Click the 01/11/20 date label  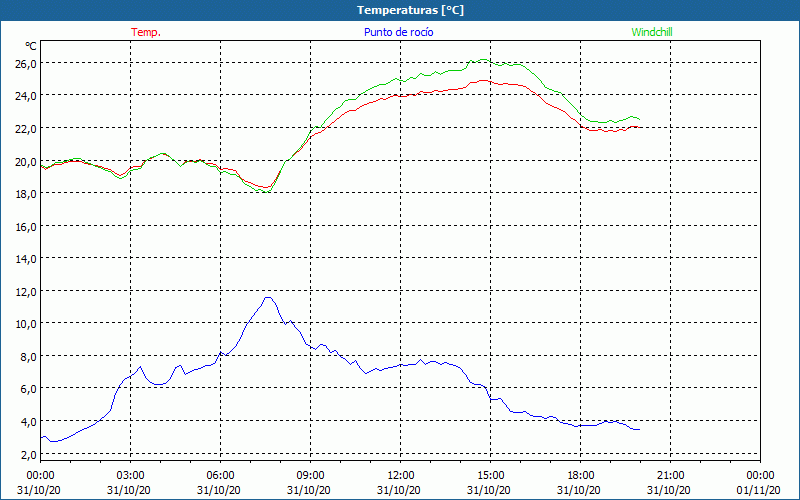(x=758, y=490)
